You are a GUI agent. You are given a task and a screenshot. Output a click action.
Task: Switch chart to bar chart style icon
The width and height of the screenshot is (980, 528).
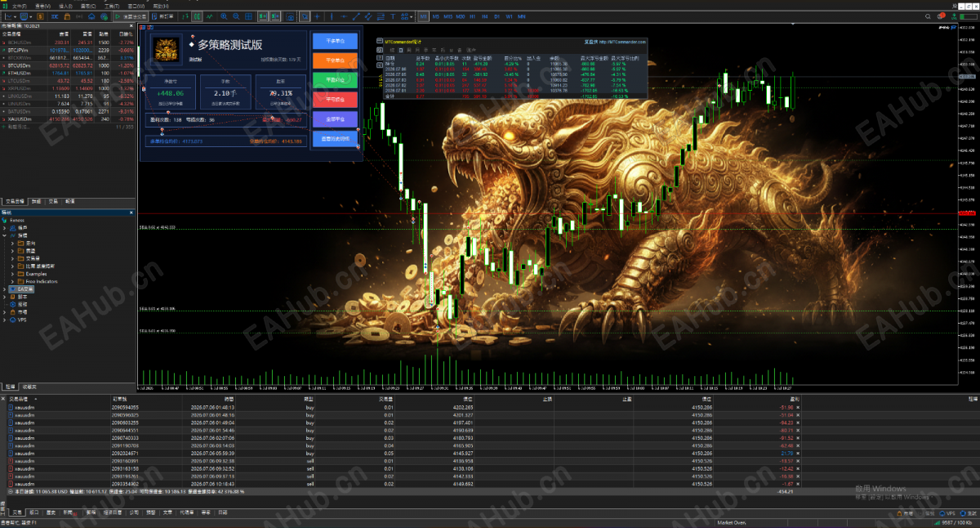click(185, 16)
